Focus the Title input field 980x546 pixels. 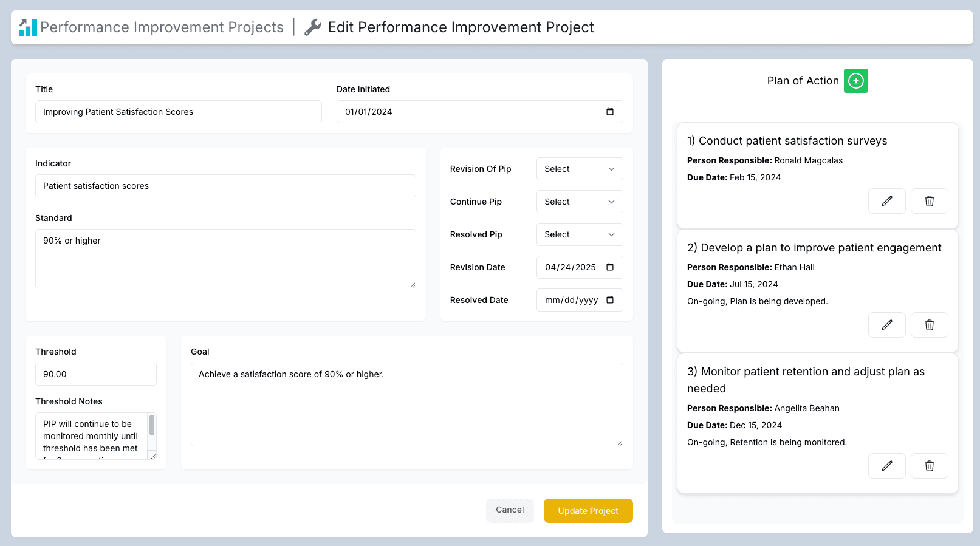(178, 112)
